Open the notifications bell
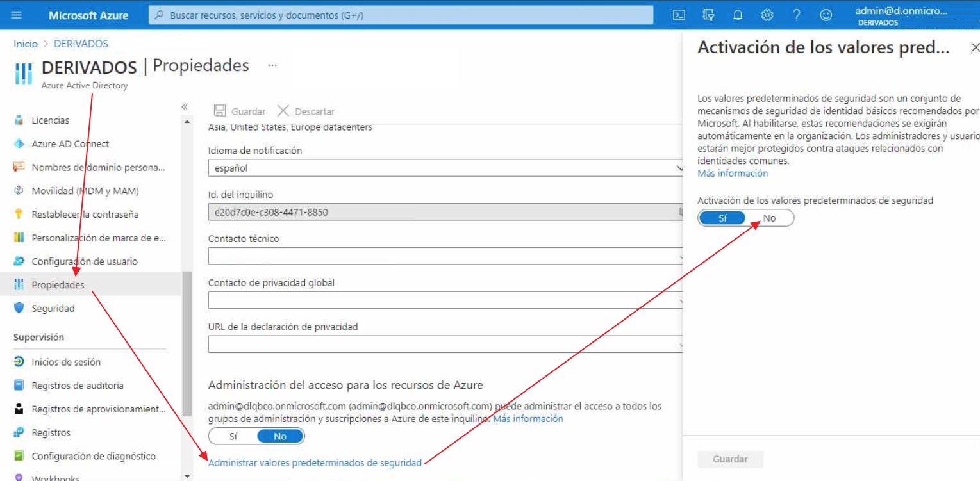Viewport: 980px width, 481px height. coord(738,15)
